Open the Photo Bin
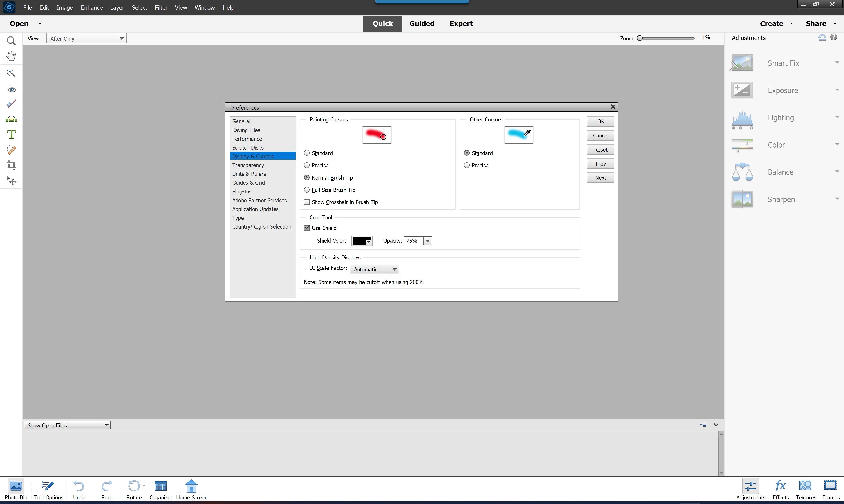The height and width of the screenshot is (504, 844). 16,490
